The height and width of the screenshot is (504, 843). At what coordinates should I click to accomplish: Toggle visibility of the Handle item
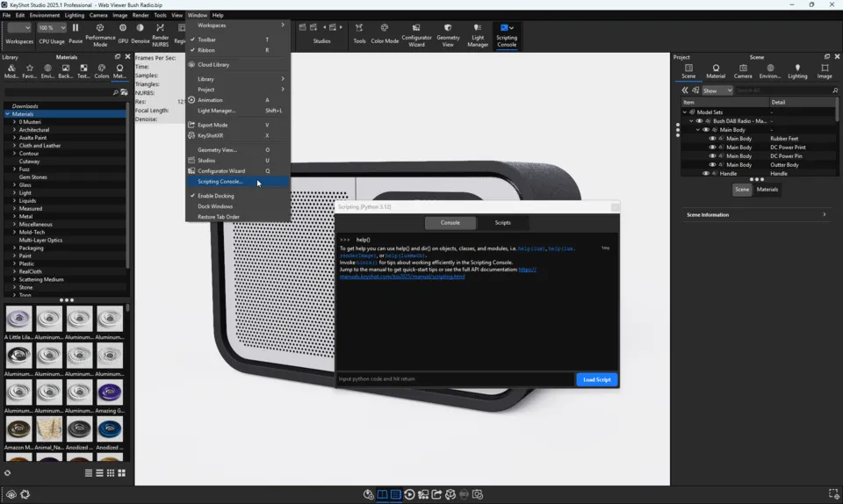(x=706, y=174)
